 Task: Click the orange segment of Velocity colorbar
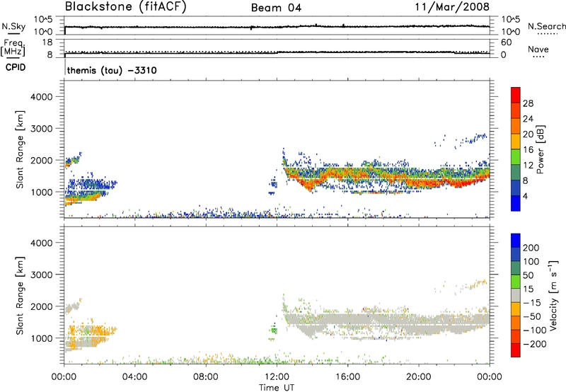516,323
